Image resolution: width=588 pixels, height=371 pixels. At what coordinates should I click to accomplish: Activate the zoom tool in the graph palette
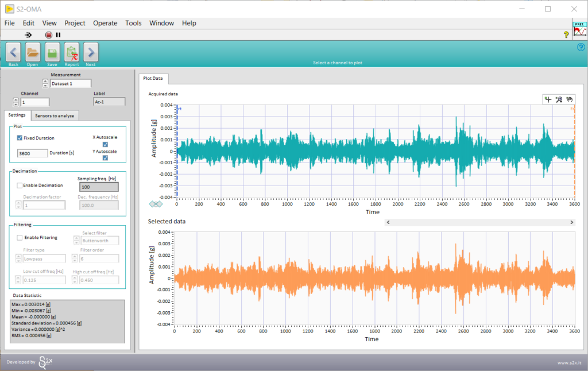pyautogui.click(x=558, y=99)
